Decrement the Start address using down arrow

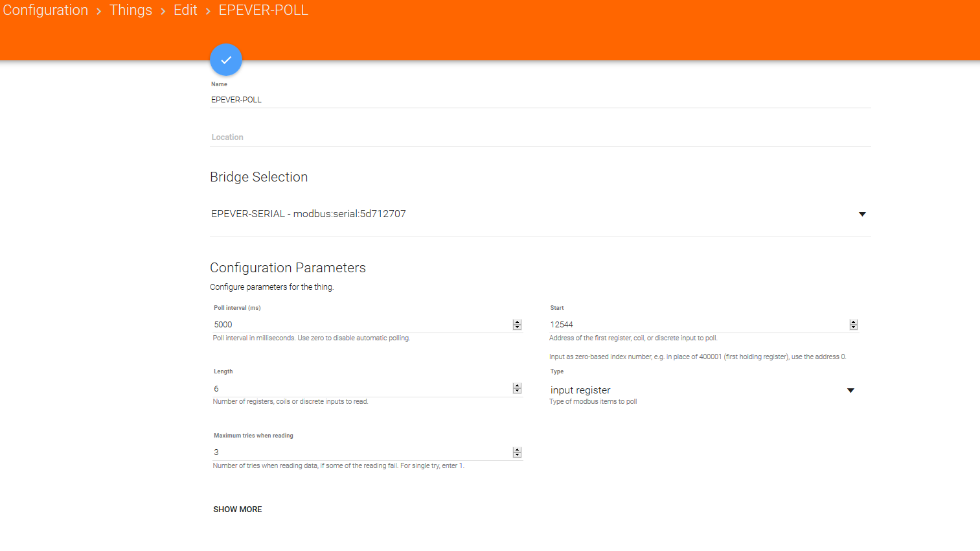(853, 327)
